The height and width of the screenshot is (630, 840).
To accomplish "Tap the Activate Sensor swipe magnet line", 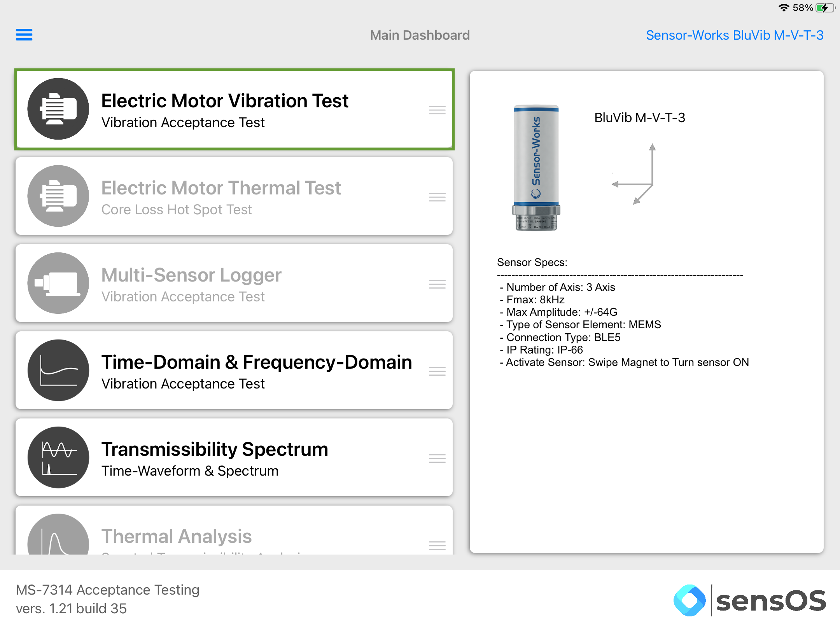I will (625, 362).
